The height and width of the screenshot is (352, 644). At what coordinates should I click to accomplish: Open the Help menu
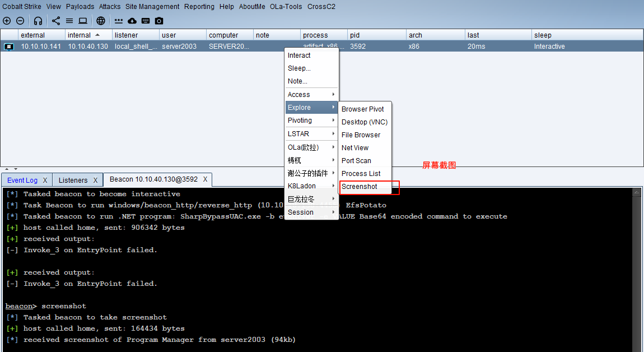(226, 7)
